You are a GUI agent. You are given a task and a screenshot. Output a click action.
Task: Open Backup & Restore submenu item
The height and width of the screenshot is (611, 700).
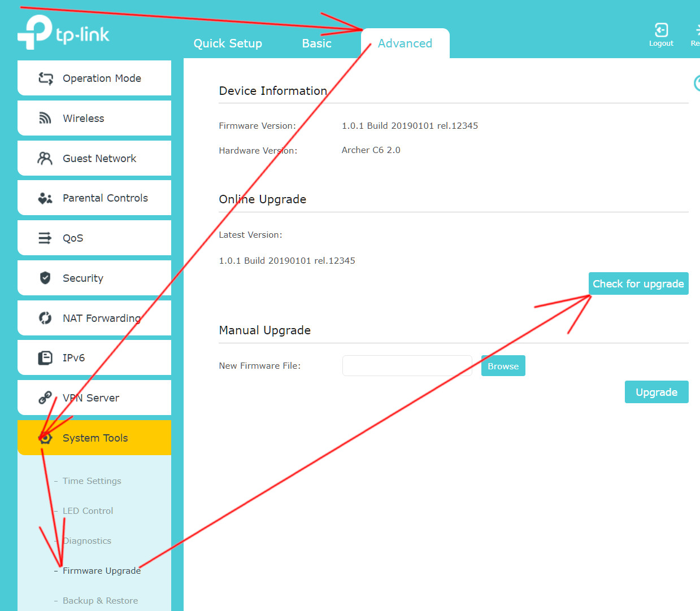click(x=100, y=601)
